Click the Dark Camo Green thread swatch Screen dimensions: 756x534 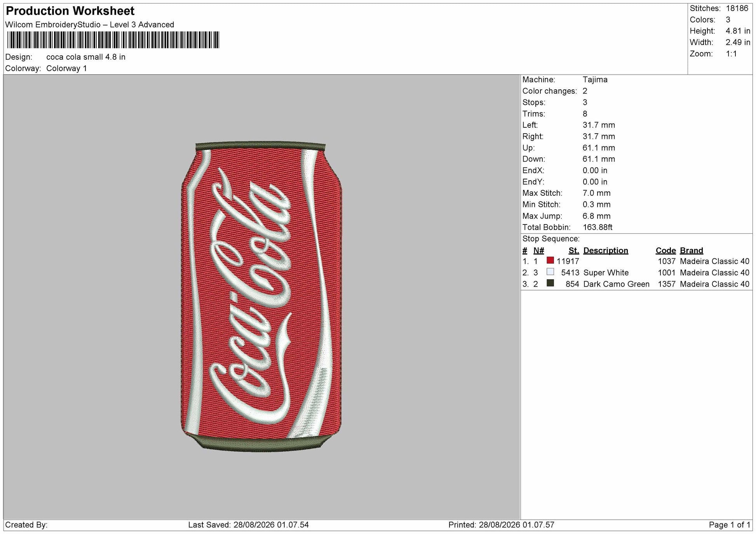point(550,283)
